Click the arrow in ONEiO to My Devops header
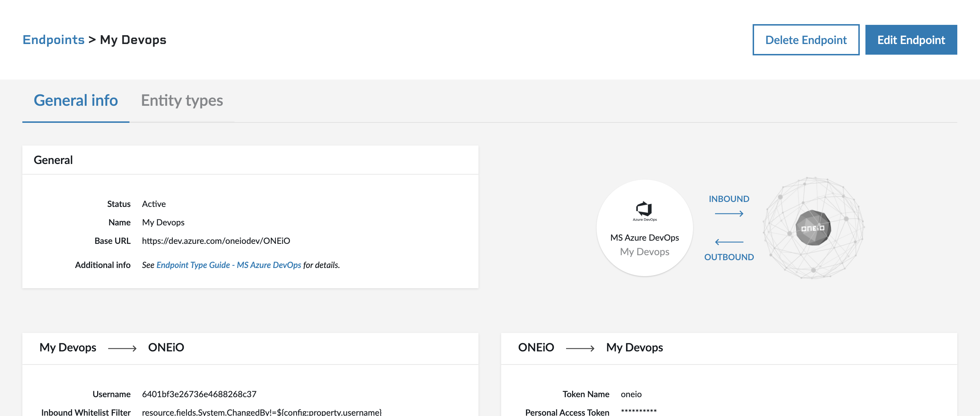Image resolution: width=980 pixels, height=416 pixels. coord(580,348)
